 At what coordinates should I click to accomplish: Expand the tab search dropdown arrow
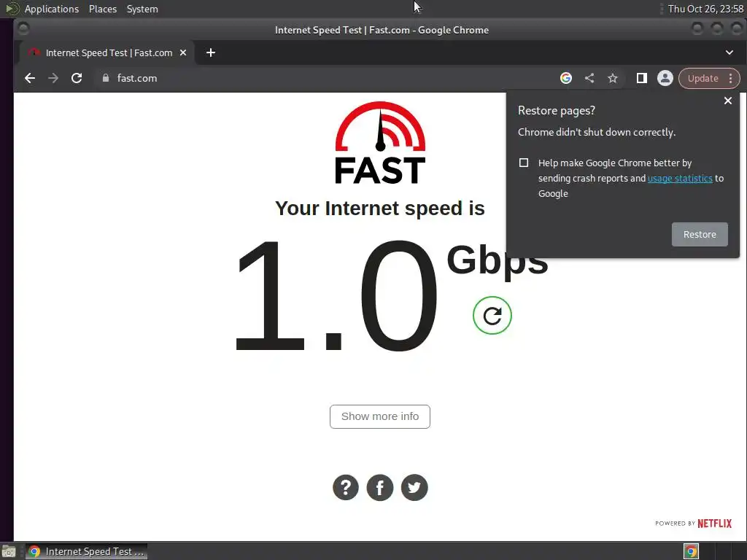tap(729, 52)
